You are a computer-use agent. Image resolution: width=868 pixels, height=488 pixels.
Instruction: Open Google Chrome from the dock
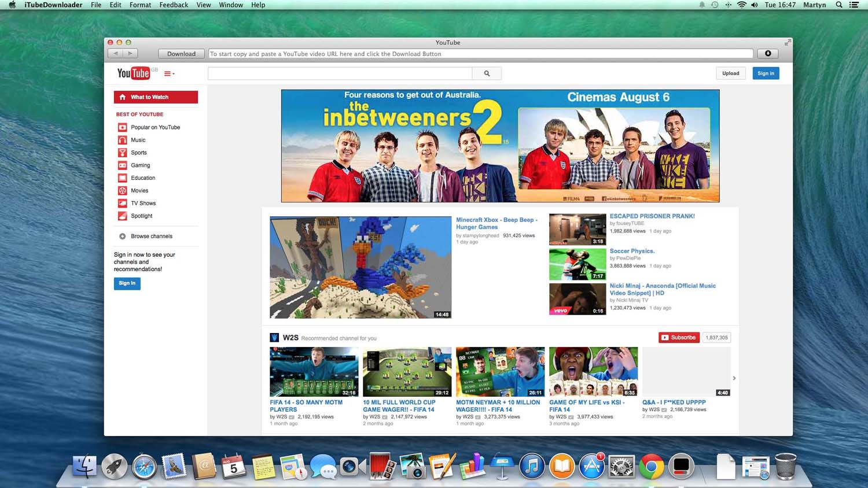tap(651, 467)
